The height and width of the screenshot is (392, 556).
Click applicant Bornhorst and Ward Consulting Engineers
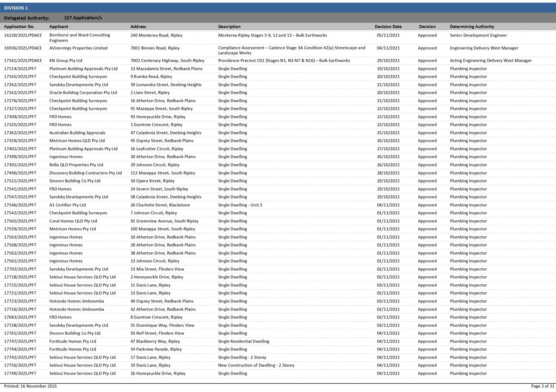80,38
